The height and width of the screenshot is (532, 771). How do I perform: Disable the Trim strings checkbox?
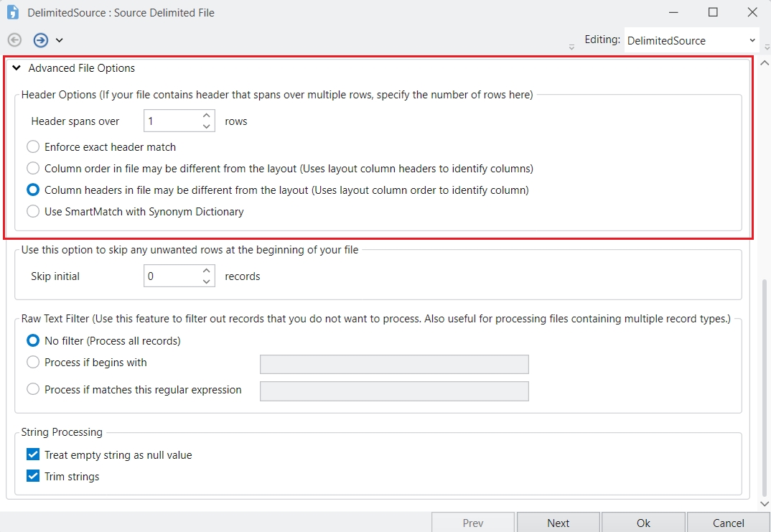(x=33, y=477)
